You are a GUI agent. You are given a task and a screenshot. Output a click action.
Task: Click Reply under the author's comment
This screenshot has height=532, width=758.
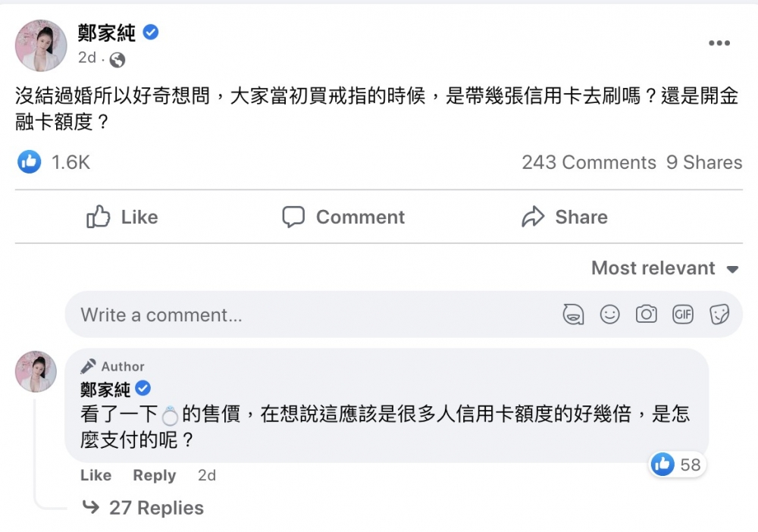pyautogui.click(x=154, y=475)
